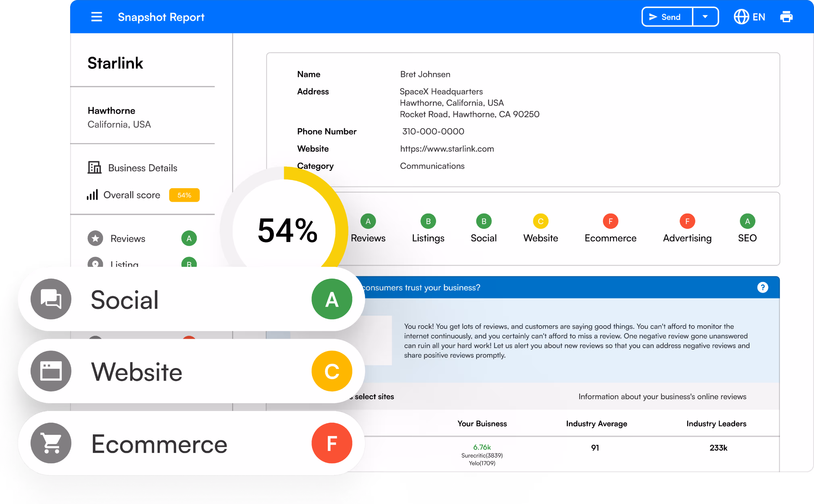814x504 pixels.
Task: Click the help question mark icon
Action: pyautogui.click(x=763, y=287)
